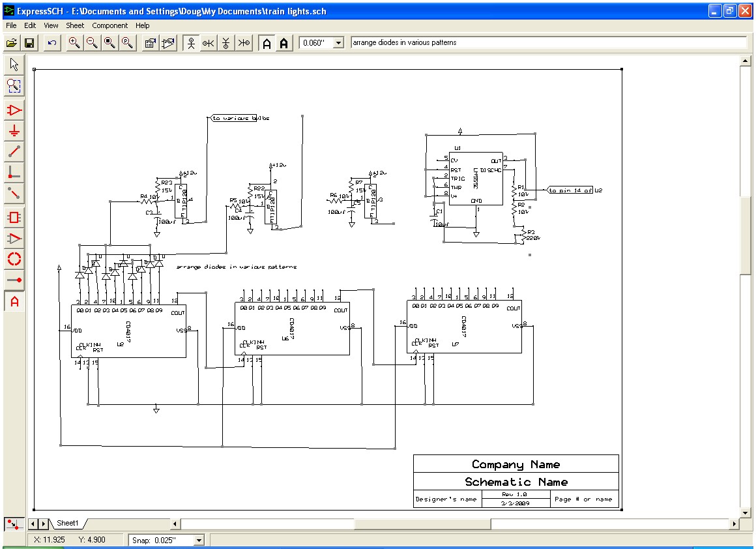Select the Place wire tool
The height and width of the screenshot is (549, 756).
tap(14, 152)
